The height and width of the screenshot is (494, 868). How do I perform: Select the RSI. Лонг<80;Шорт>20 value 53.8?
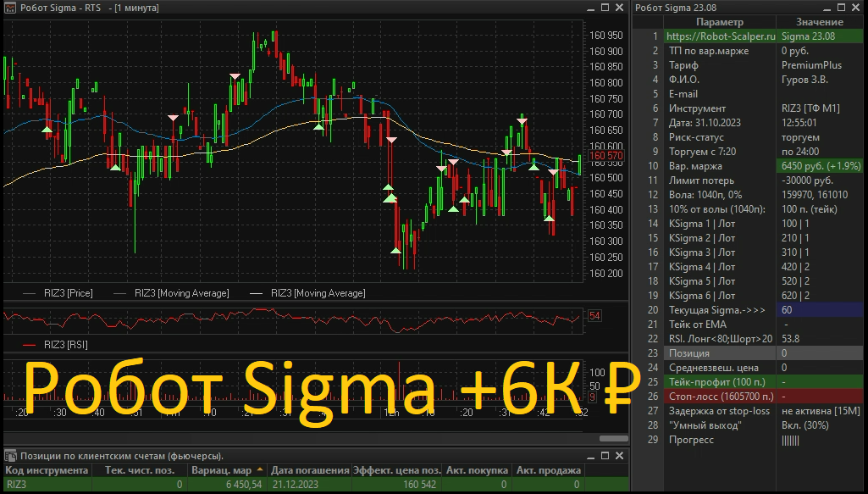820,339
